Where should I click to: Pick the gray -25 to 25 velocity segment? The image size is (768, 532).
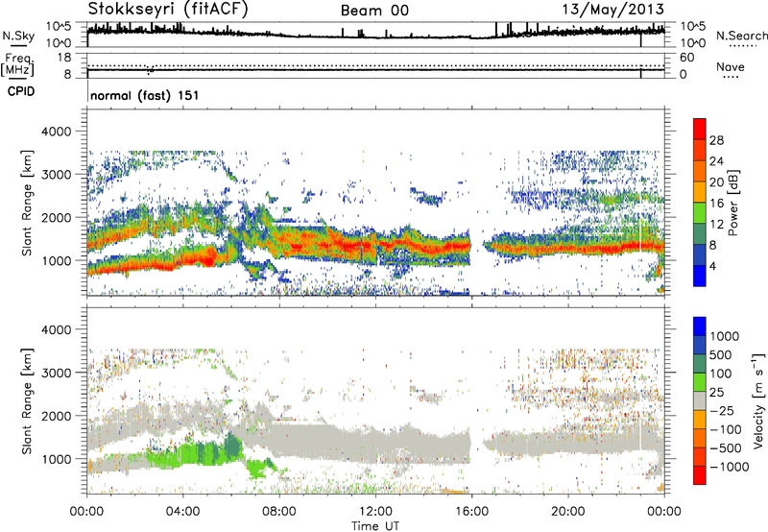pyautogui.click(x=700, y=400)
